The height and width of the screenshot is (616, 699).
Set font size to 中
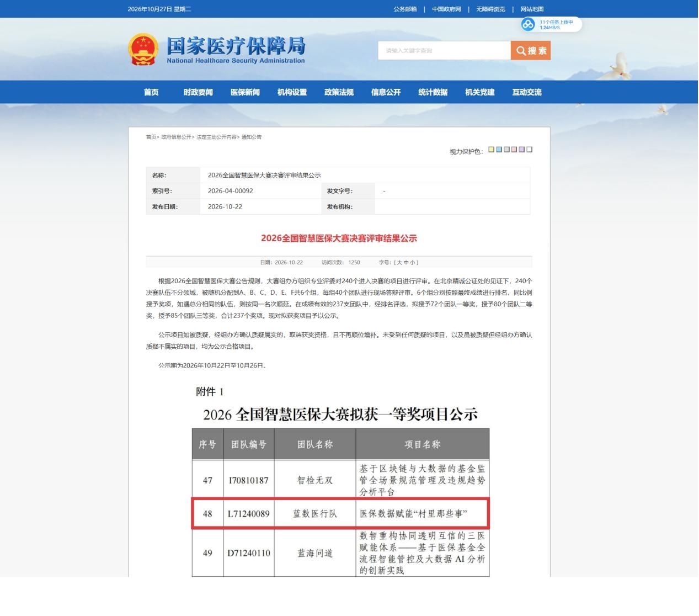point(406,263)
